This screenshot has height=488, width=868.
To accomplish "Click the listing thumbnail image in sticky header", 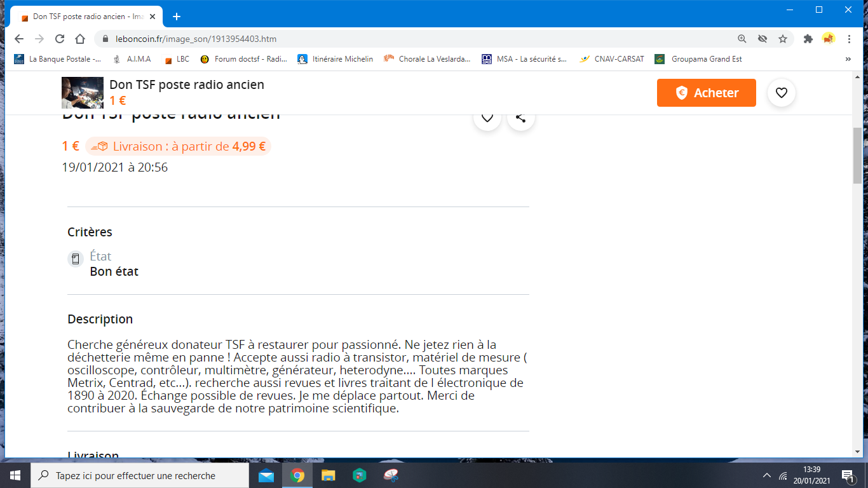I will click(83, 93).
